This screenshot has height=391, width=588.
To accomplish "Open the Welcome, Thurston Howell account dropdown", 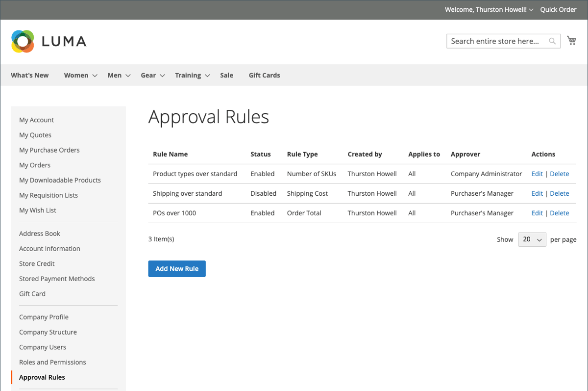I will [x=488, y=9].
